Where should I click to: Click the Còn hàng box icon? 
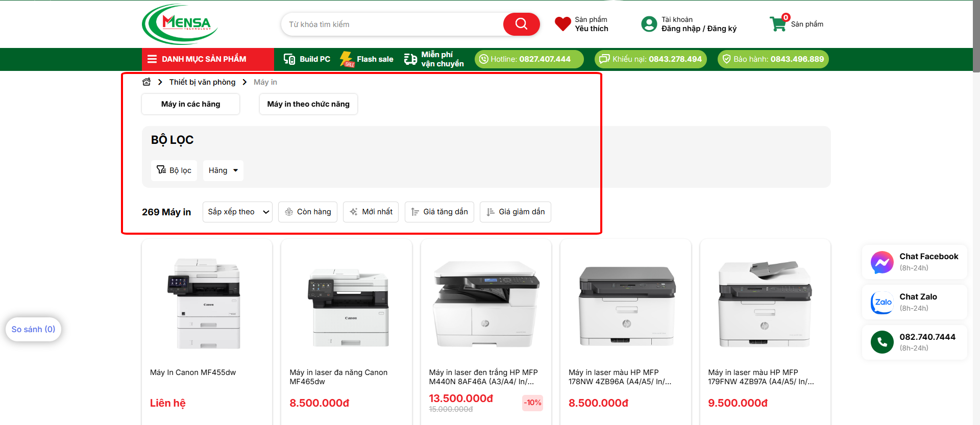pyautogui.click(x=289, y=212)
